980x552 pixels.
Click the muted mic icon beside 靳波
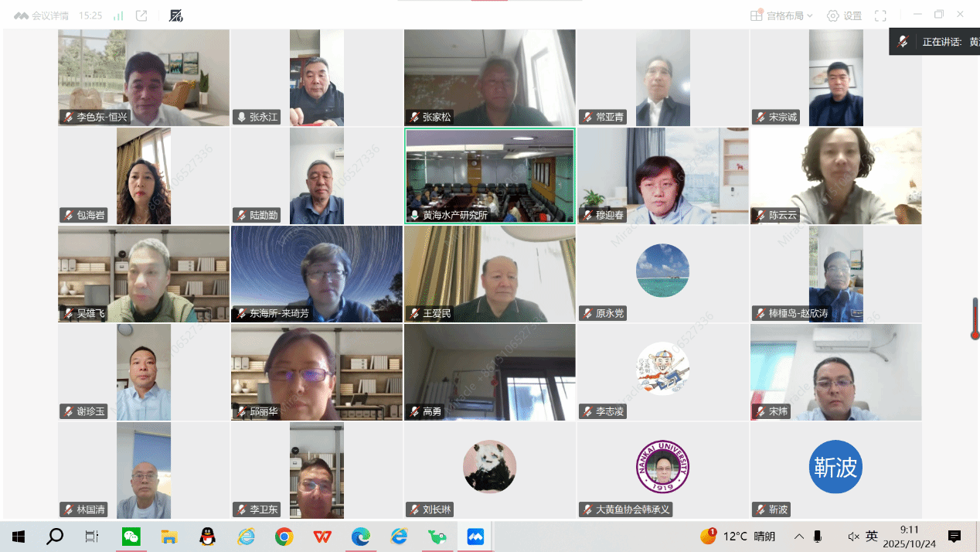tap(760, 509)
